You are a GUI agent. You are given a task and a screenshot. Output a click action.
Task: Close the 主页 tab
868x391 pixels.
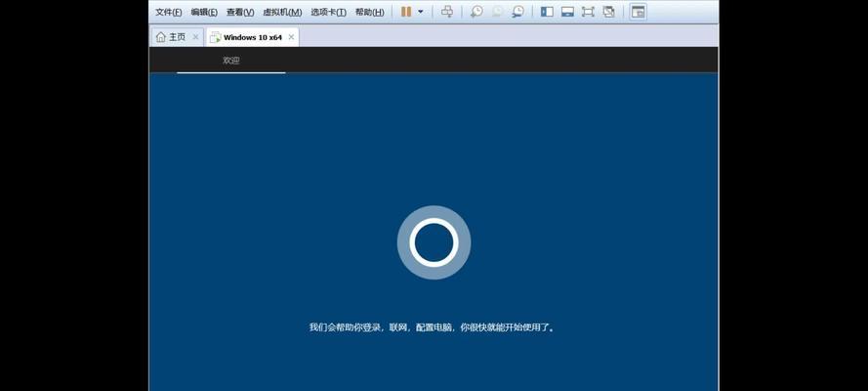click(195, 37)
